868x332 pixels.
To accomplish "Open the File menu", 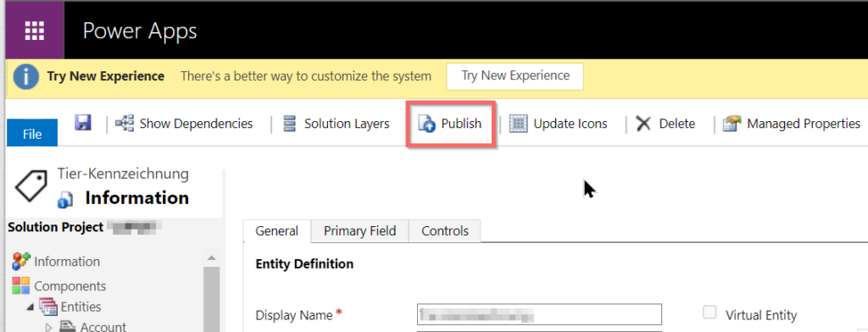I will pos(32,134).
